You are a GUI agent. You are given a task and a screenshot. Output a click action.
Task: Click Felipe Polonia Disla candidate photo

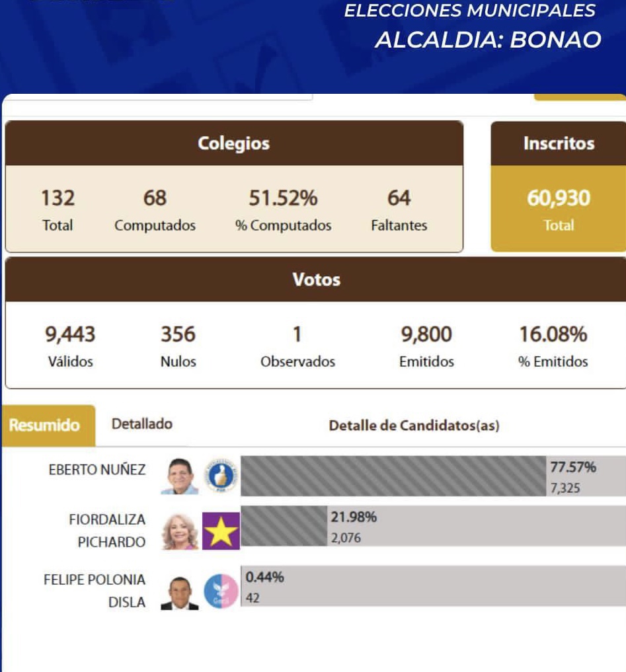(180, 593)
